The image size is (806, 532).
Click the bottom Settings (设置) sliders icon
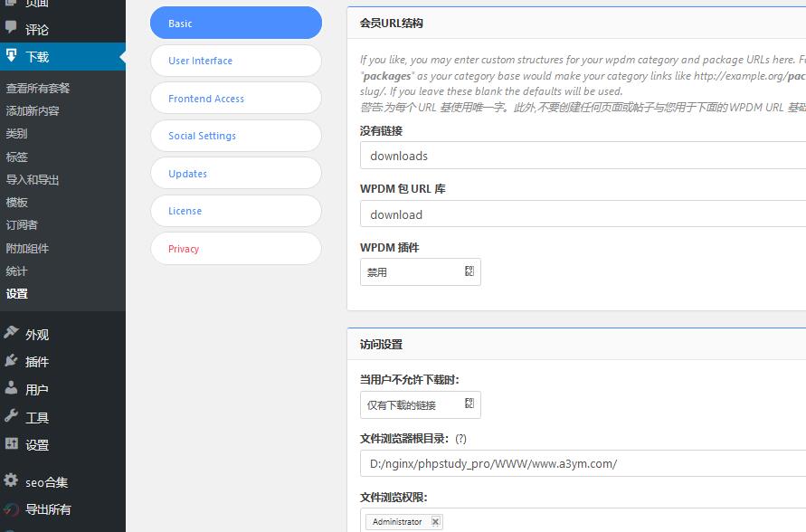(12, 443)
